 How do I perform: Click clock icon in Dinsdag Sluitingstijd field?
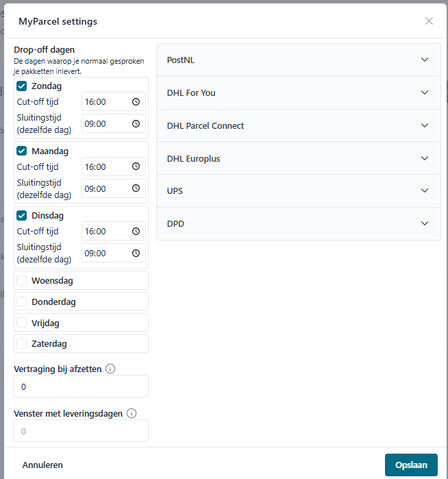136,253
